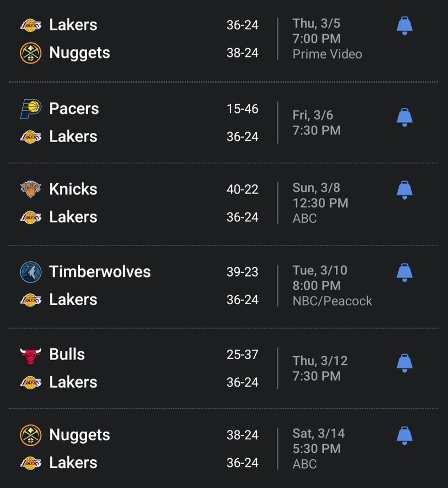The image size is (448, 488).
Task: Select the Bulls team name
Action: (67, 355)
